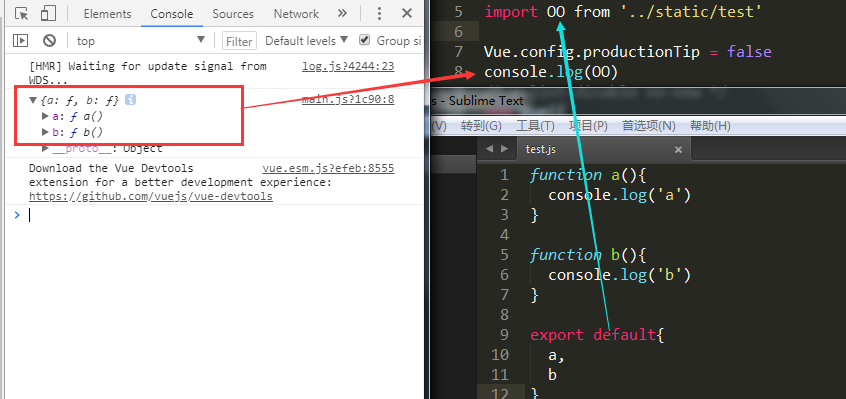The image size is (846, 399).
Task: Go to next tab arrow in Sublime
Action: click(x=504, y=149)
